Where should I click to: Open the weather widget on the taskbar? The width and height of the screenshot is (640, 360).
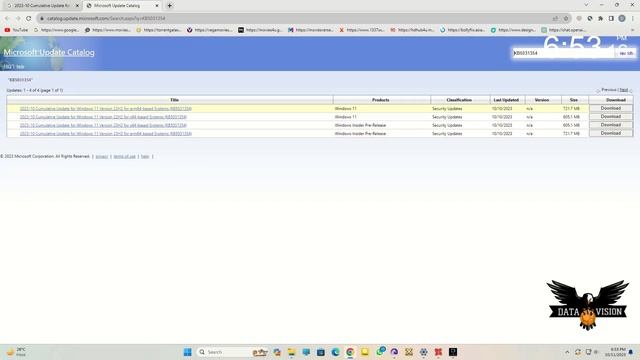16,352
